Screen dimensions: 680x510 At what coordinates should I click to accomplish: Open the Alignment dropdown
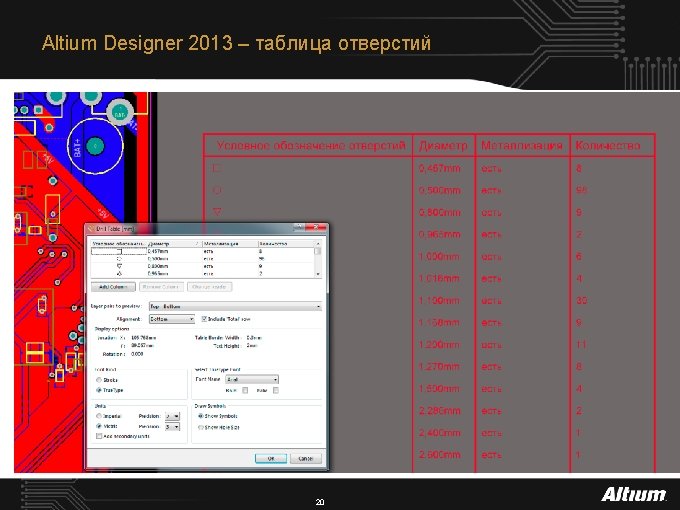click(x=172, y=319)
